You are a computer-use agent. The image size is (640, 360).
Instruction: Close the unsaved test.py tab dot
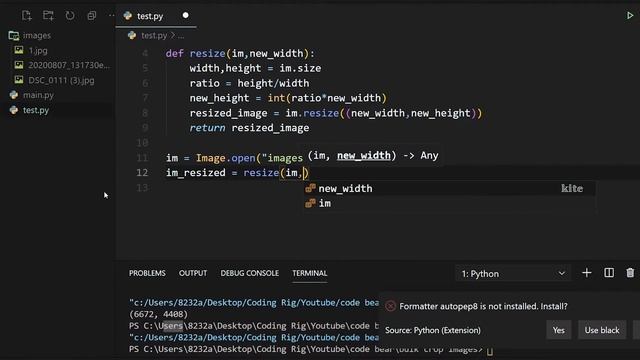186,15
